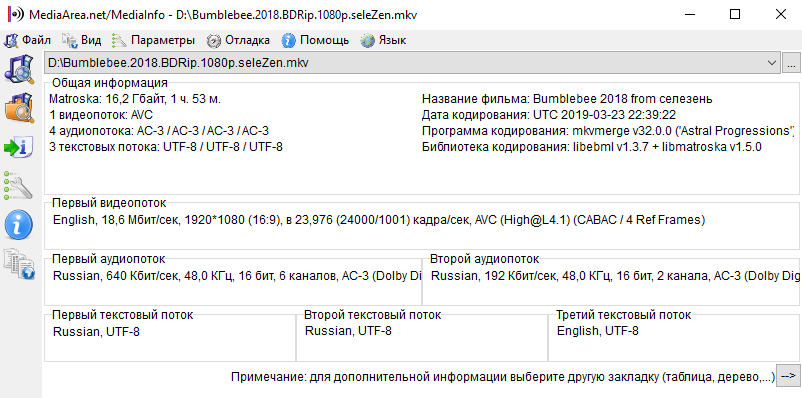Screen dimensions: 802x398
Task: Click the documents and globe sidebar icon
Action: (19, 264)
